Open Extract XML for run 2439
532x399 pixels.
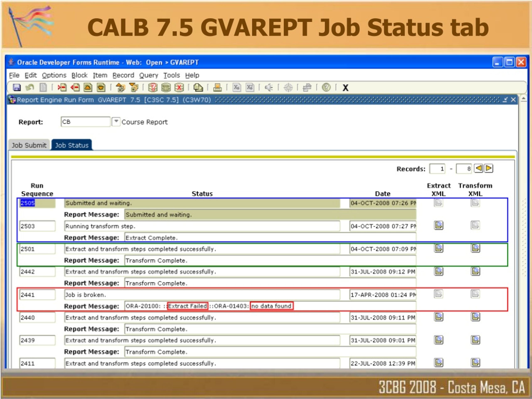[438, 340]
